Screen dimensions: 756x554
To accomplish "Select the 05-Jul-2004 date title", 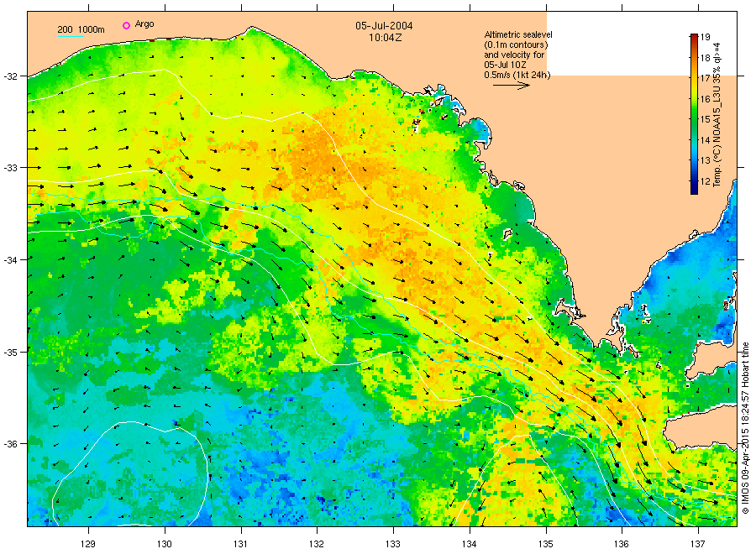I will [x=384, y=26].
